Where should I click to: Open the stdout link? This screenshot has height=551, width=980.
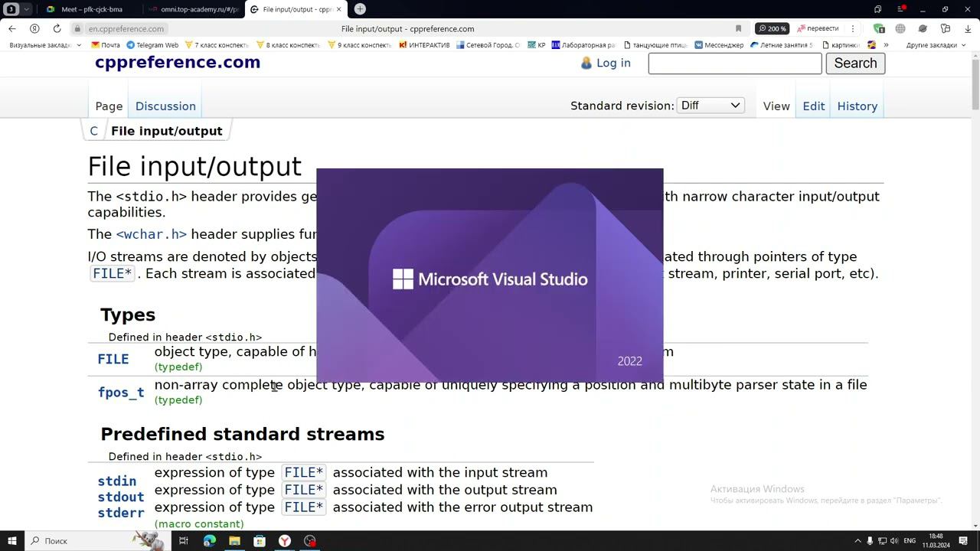121,497
